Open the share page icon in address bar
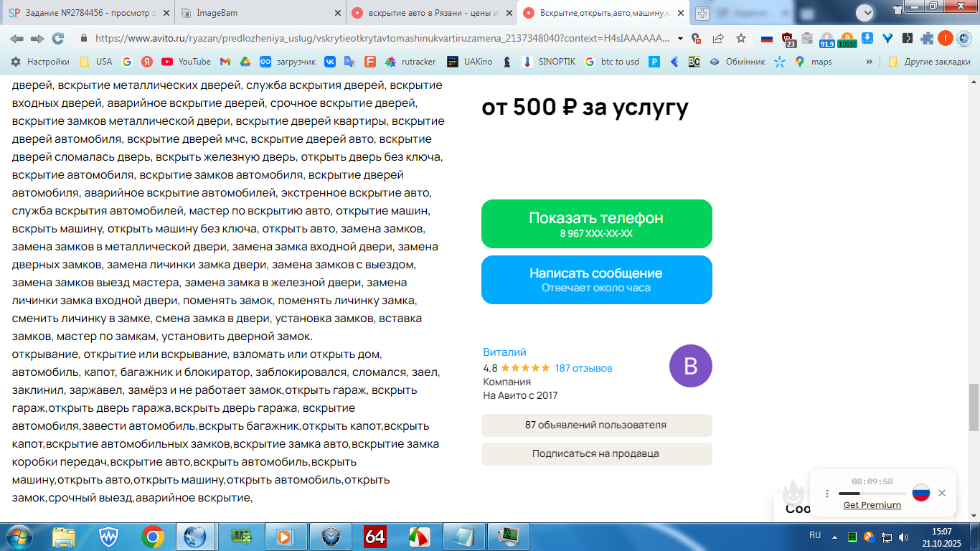The width and height of the screenshot is (980, 551). 718,39
